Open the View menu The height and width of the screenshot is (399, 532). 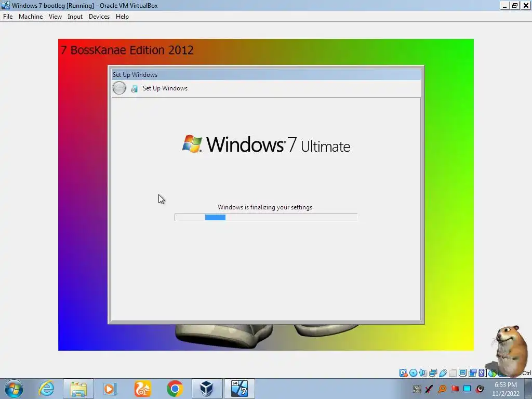tap(55, 16)
